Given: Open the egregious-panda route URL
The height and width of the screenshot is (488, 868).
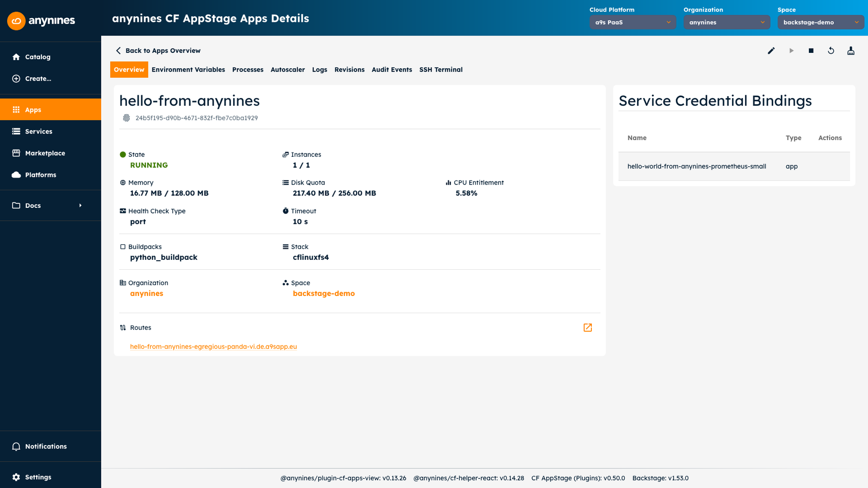Looking at the screenshot, I should coord(213,346).
